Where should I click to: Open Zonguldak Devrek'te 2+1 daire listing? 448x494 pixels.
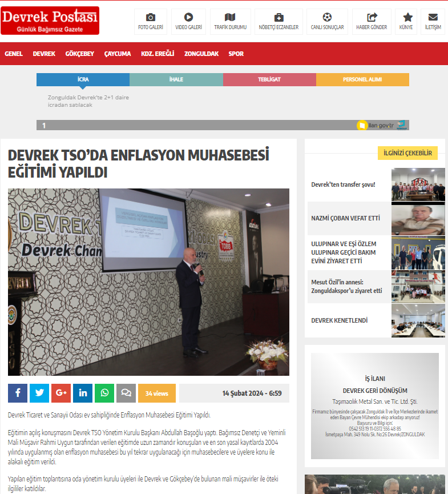(88, 101)
